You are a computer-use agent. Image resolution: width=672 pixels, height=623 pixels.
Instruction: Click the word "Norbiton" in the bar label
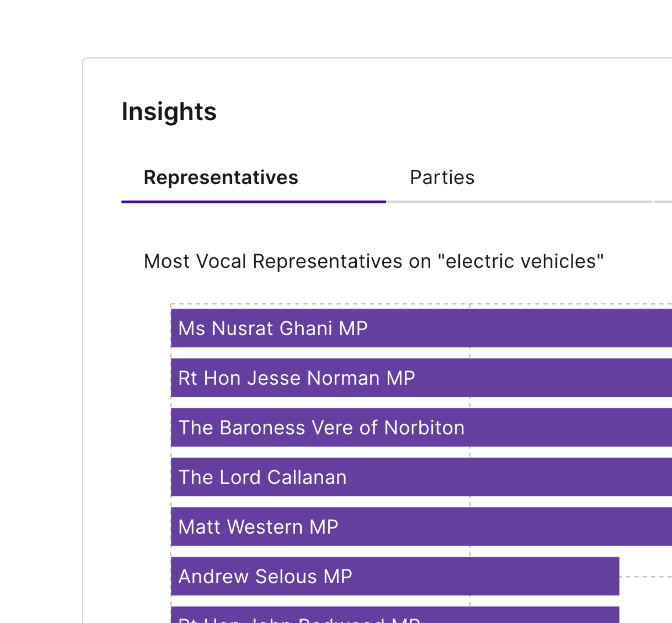coord(424,427)
